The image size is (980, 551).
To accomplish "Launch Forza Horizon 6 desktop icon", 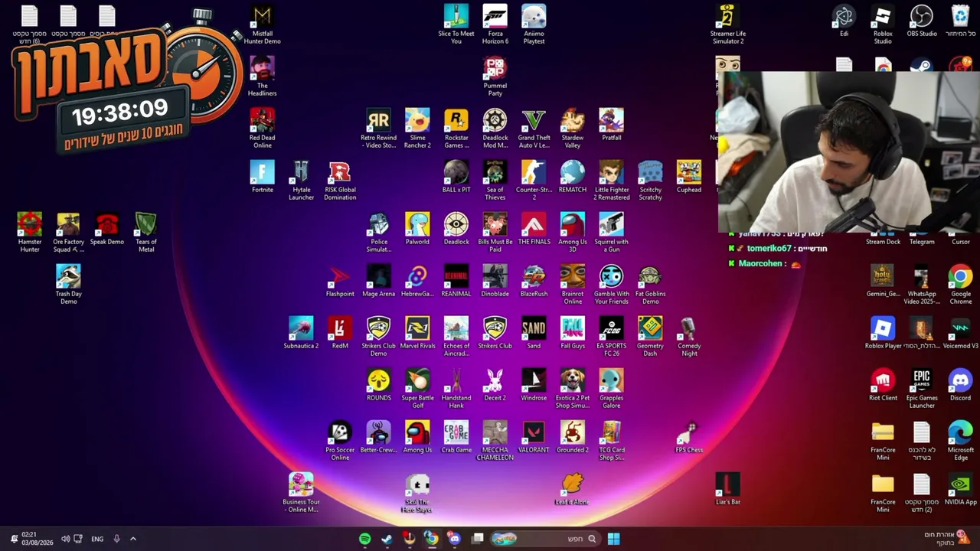I will click(495, 24).
